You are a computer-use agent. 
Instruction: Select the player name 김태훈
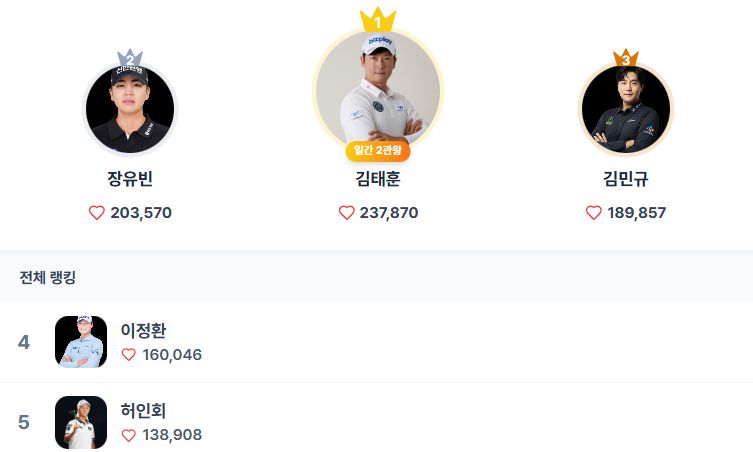point(378,180)
